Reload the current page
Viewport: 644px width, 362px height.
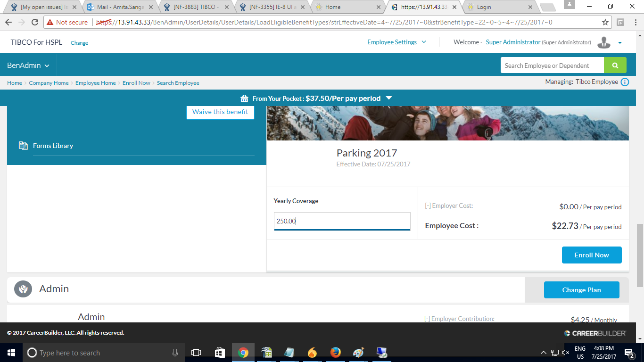point(35,22)
